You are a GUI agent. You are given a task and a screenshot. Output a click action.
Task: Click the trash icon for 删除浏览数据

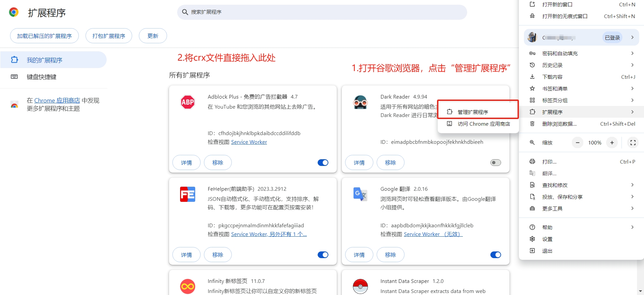(x=532, y=124)
